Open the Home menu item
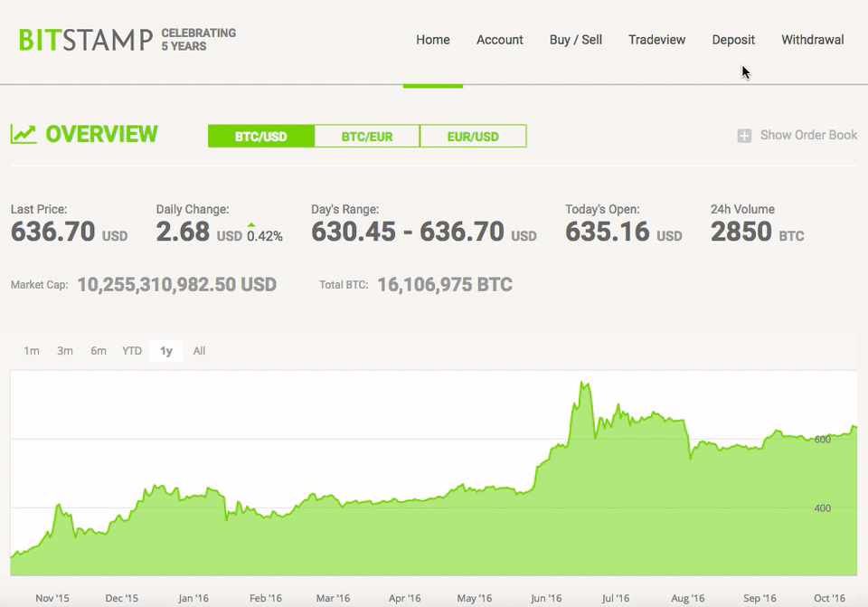868x607 pixels. [x=433, y=40]
